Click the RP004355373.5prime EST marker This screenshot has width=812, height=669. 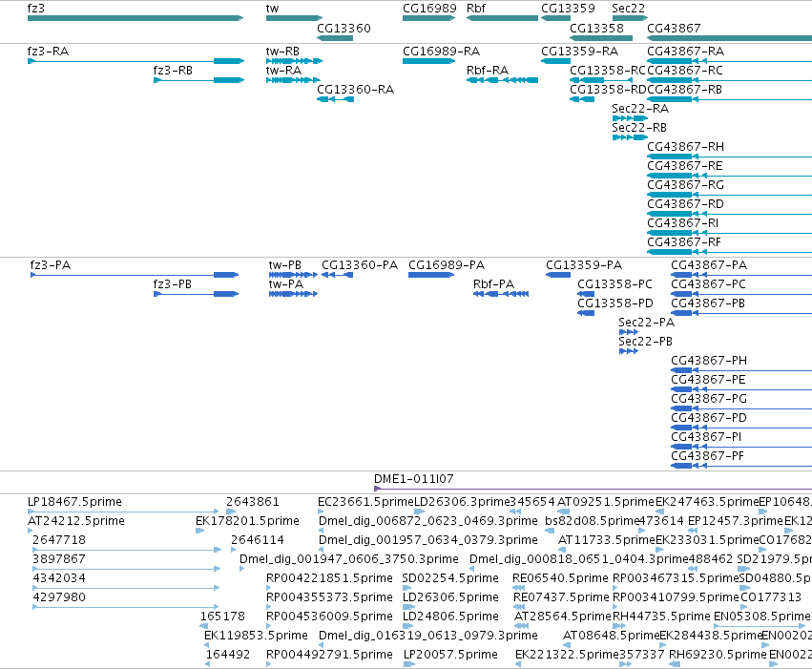269,607
